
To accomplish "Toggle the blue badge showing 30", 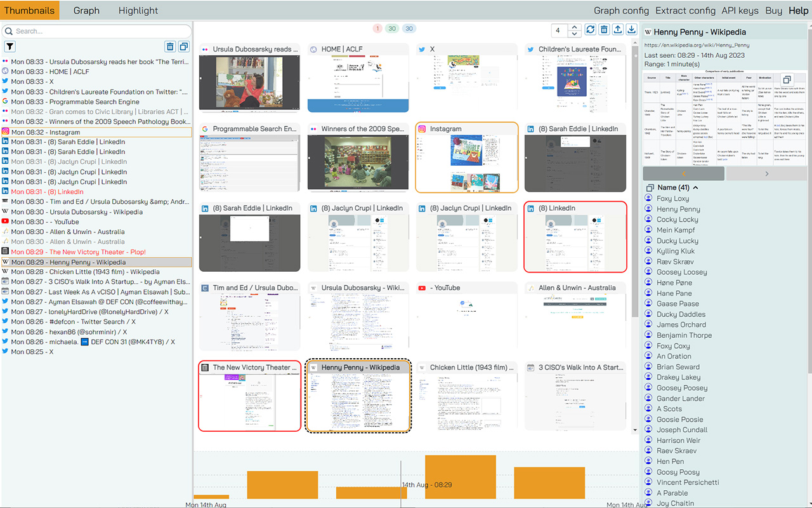I will (x=409, y=29).
